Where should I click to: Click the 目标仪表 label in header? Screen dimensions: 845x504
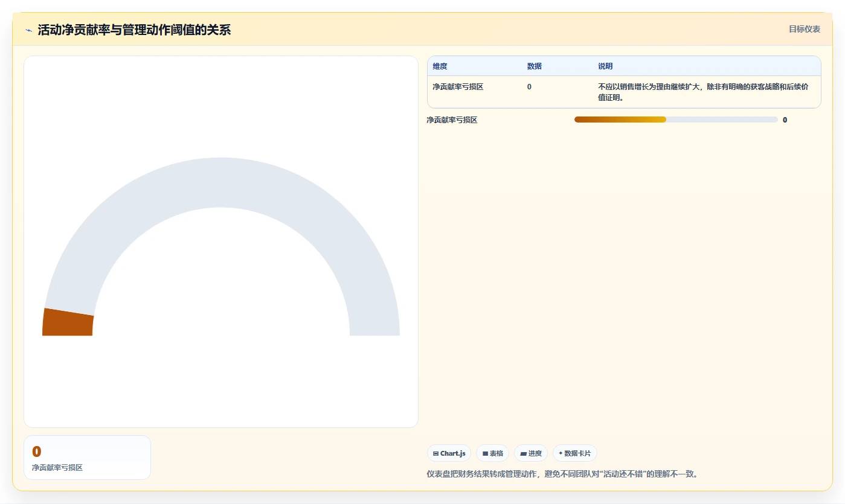coord(804,29)
